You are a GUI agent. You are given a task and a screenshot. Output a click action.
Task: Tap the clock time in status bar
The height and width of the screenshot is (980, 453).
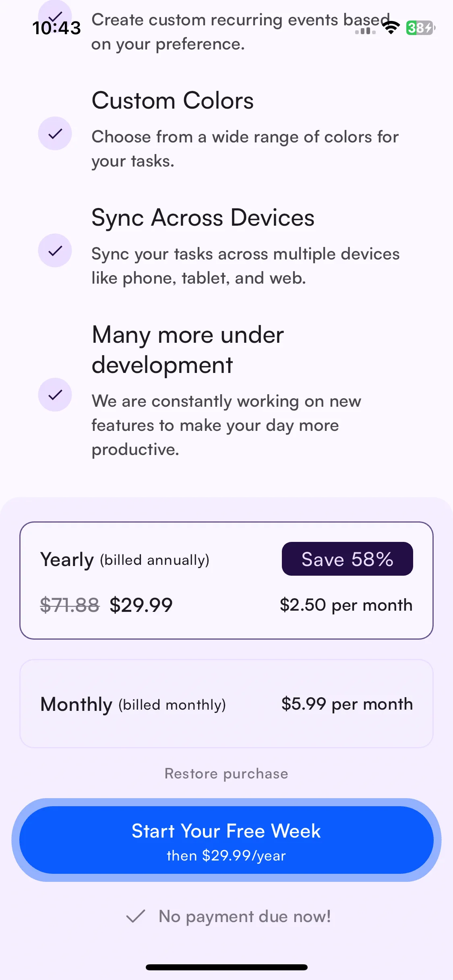(x=57, y=28)
